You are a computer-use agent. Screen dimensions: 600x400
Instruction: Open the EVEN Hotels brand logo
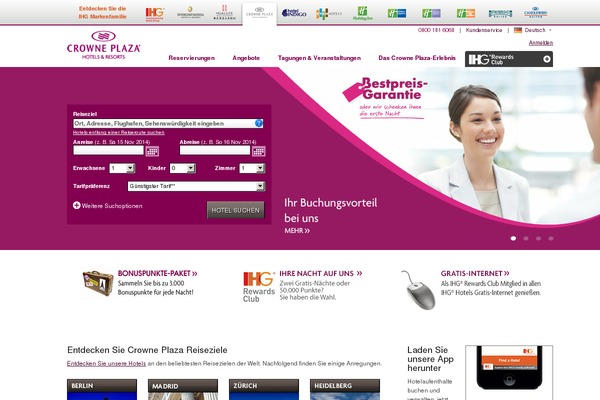pos(329,14)
